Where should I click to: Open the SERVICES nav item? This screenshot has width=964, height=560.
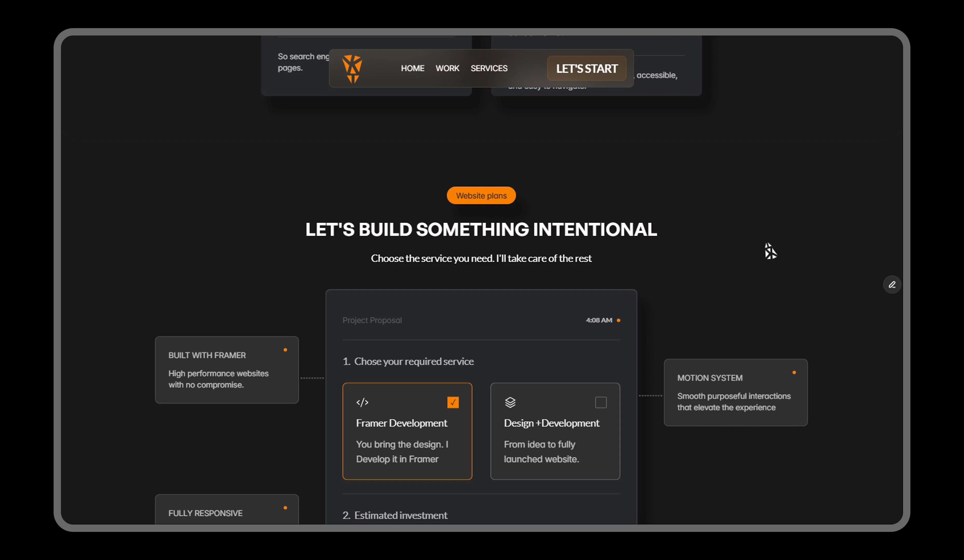pos(489,68)
